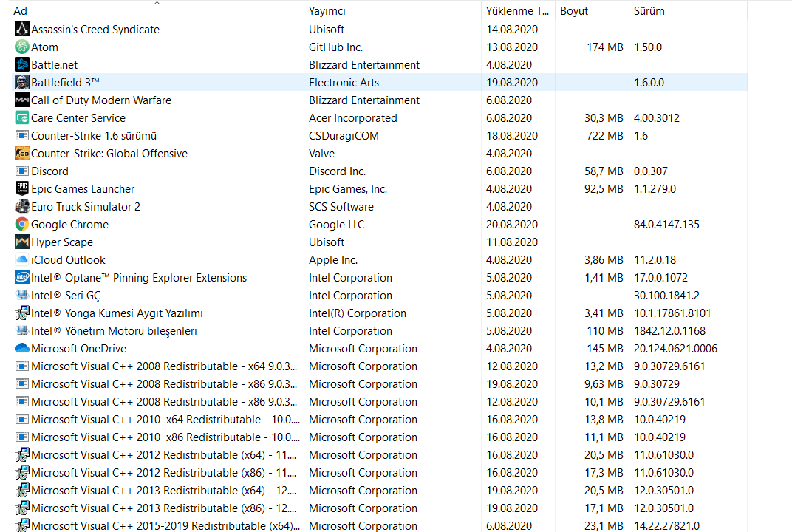The width and height of the screenshot is (792, 532).
Task: Click the 722 MB size cell
Action: [x=604, y=136]
